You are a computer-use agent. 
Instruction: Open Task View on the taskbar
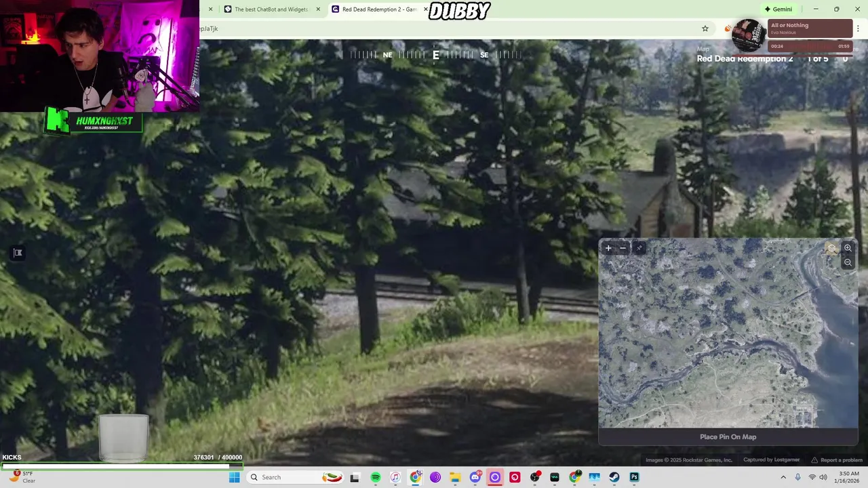(354, 477)
